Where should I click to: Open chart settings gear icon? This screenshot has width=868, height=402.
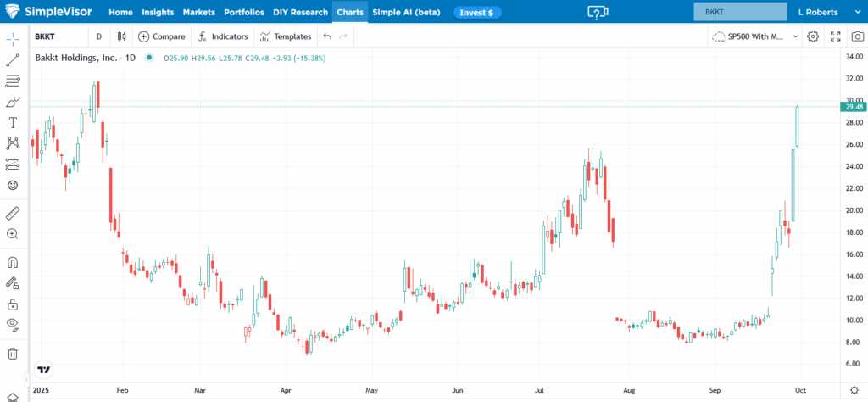click(x=813, y=36)
